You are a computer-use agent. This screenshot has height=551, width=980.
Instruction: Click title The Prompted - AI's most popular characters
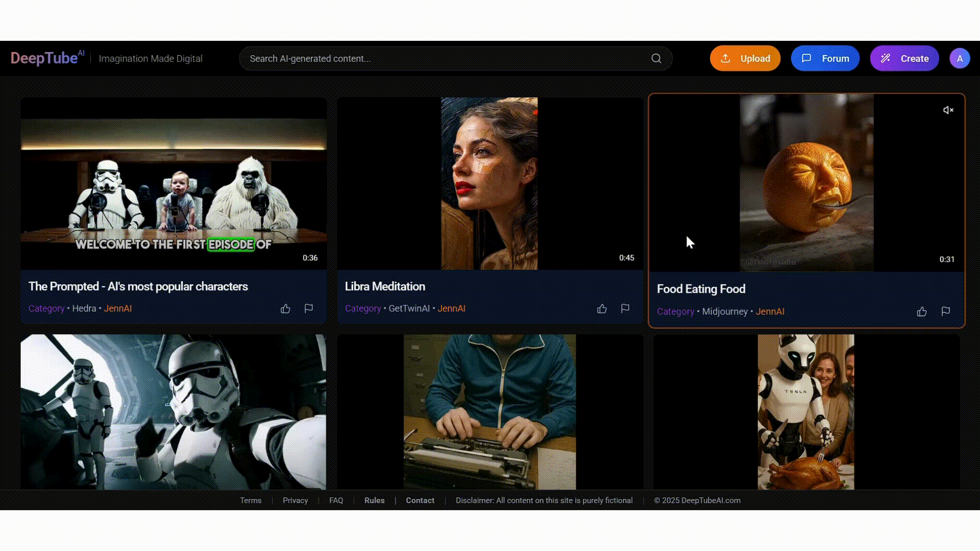coord(138,287)
